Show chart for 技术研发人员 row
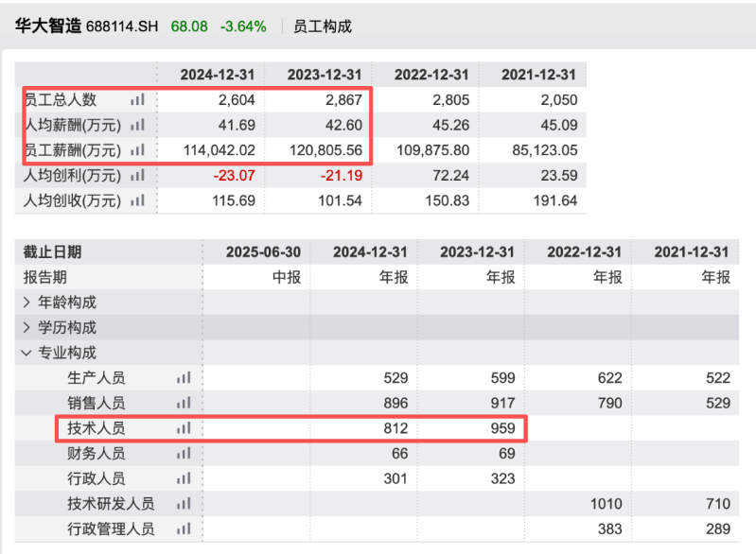Image resolution: width=756 pixels, height=554 pixels. (184, 504)
